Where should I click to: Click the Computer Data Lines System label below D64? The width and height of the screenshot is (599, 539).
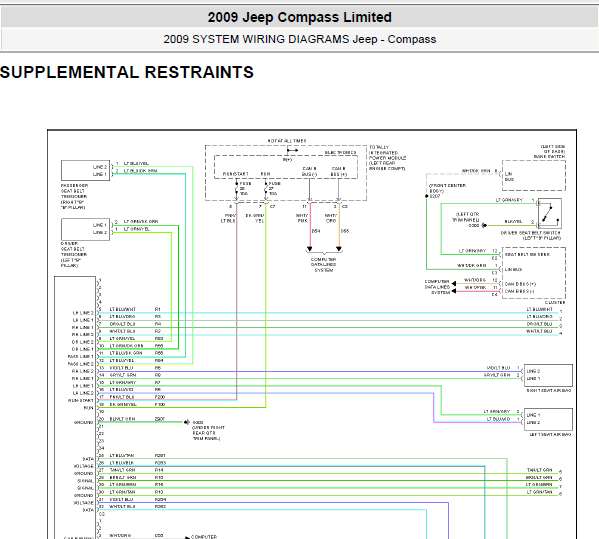pos(324,265)
